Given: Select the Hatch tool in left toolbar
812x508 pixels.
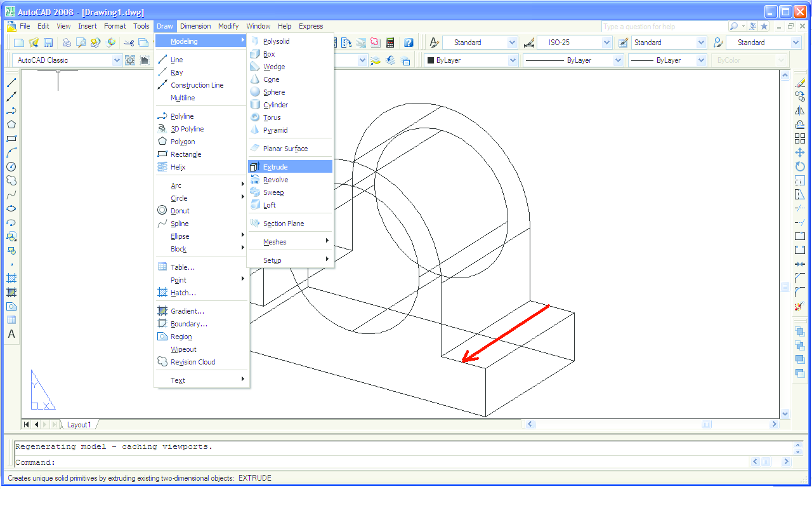Looking at the screenshot, I should [11, 278].
